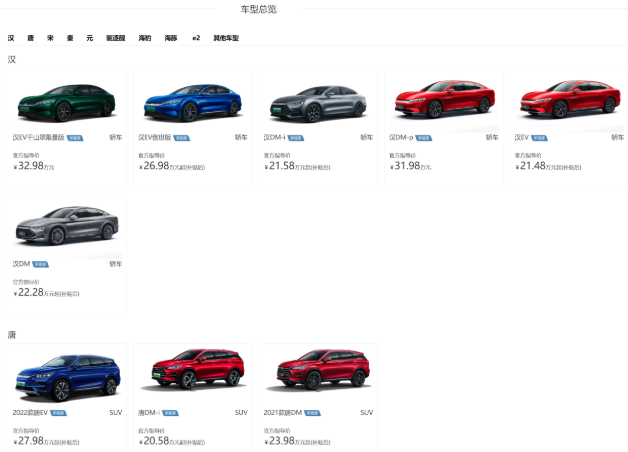Image resolution: width=628 pixels, height=452 pixels.
Task: Click the 汉DM-p model name
Action: (x=401, y=137)
